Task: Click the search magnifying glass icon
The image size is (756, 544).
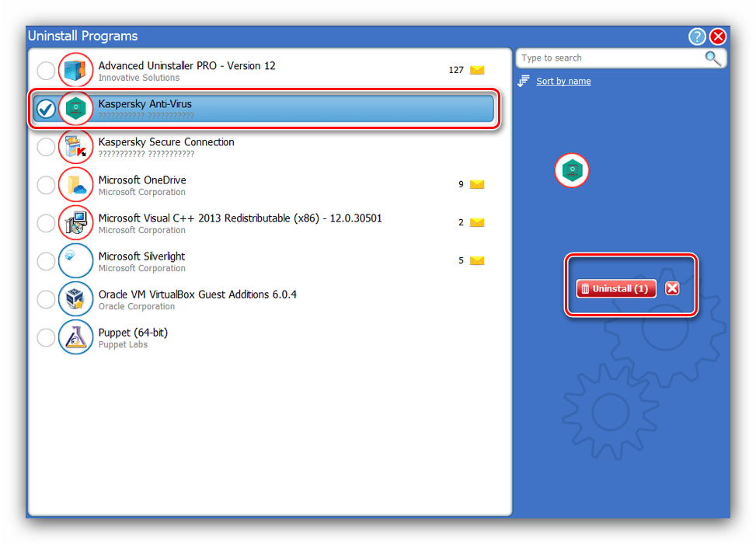Action: click(x=712, y=58)
